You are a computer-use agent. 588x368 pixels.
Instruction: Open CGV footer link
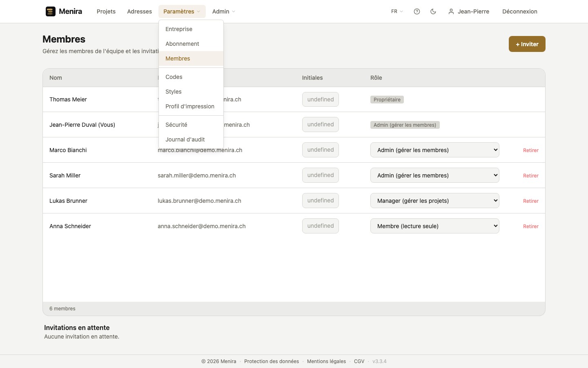tap(359, 361)
